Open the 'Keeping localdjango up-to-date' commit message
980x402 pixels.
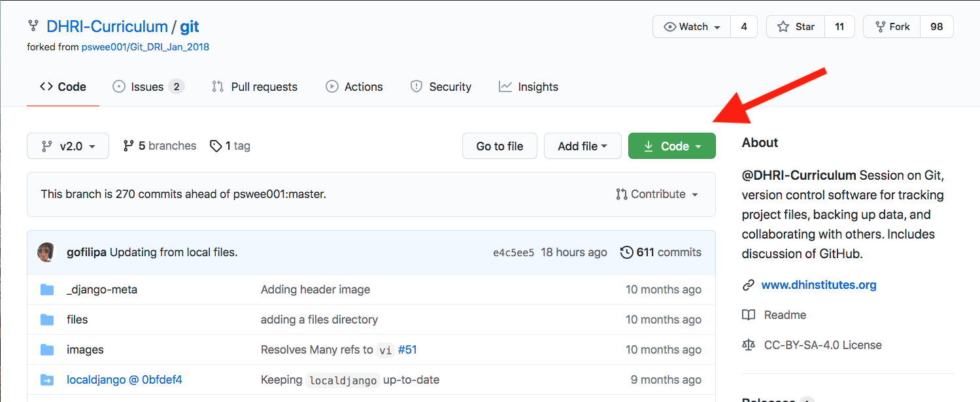(x=350, y=380)
